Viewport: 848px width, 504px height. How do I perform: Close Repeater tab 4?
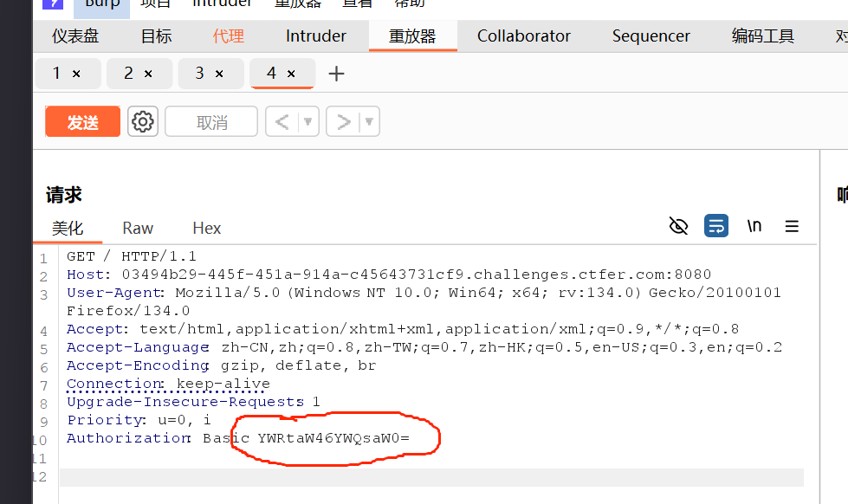point(291,74)
